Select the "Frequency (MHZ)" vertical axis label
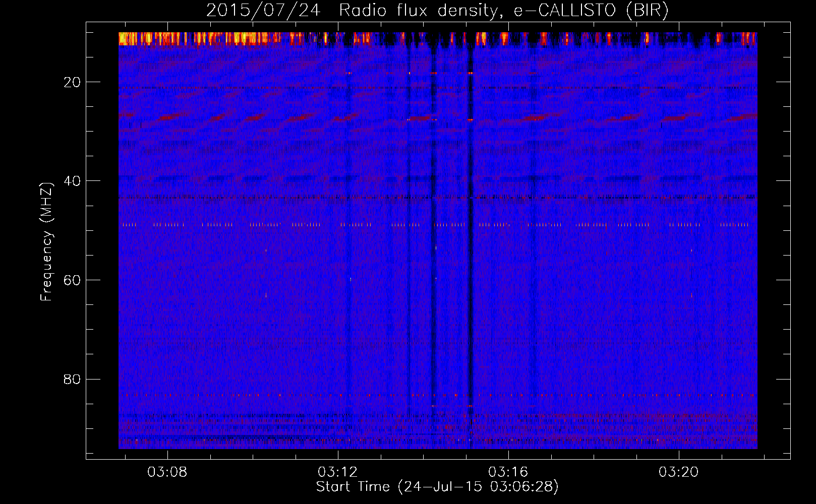Screen dimensions: 816x504 47,242
